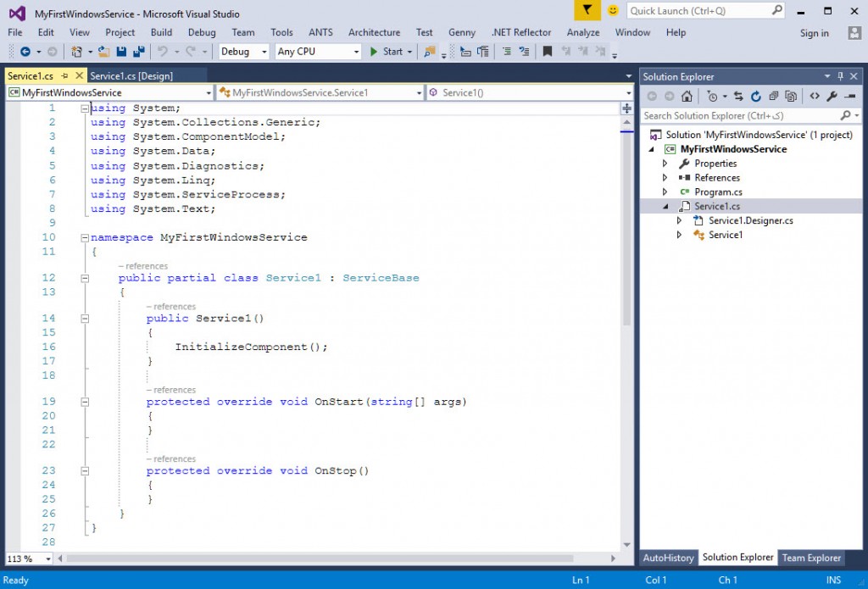Click the Sign in link
Image resolution: width=868 pixels, height=589 pixels.
(814, 33)
